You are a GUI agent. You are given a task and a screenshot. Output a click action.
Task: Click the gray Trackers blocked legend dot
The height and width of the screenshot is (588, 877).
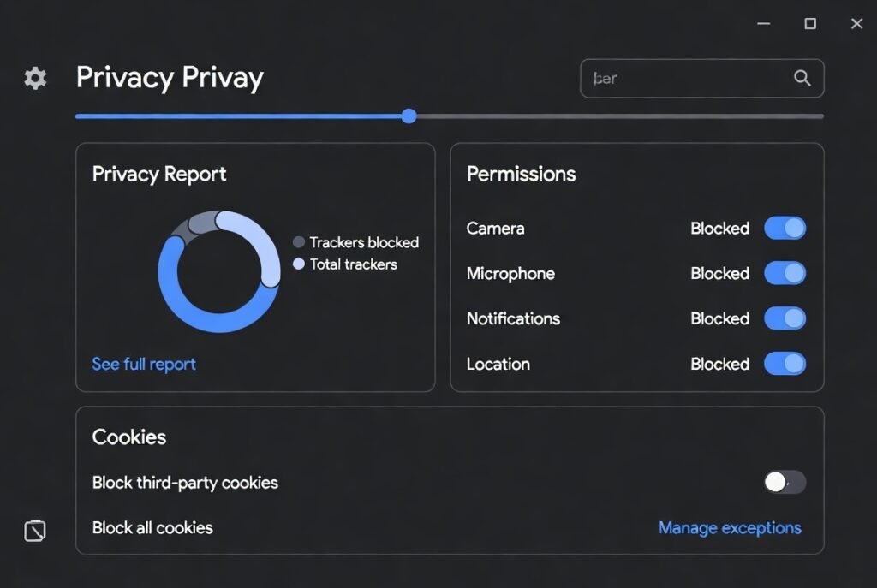(299, 242)
